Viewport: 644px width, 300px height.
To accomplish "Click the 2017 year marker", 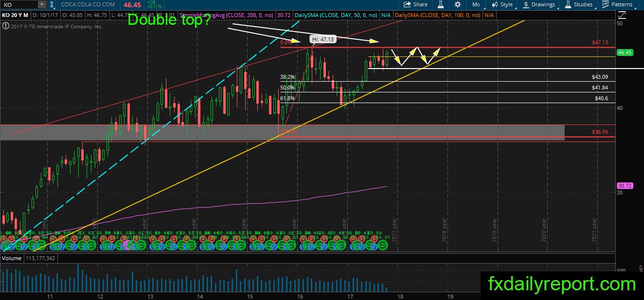I will [395, 229].
